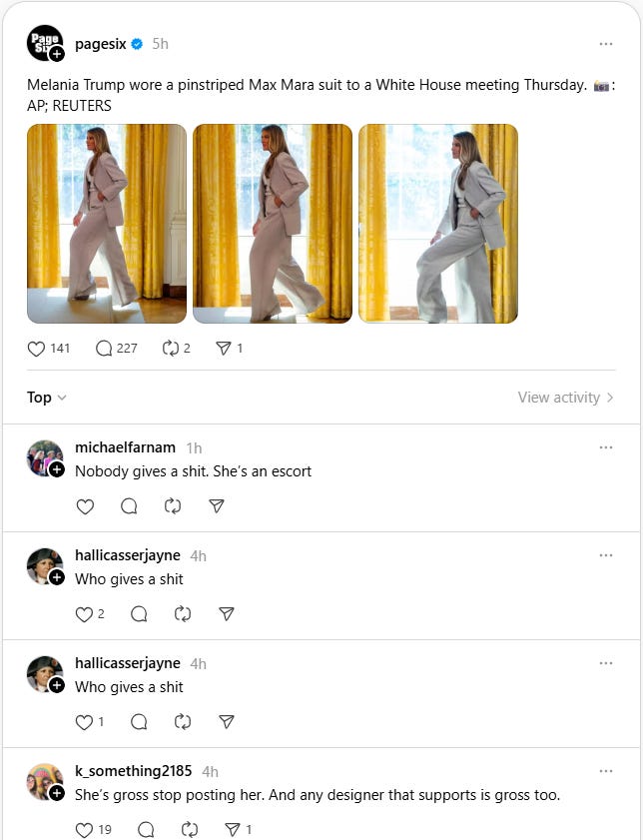This screenshot has width=643, height=840.
Task: Open replies on the pagesix post
Action: tap(103, 349)
